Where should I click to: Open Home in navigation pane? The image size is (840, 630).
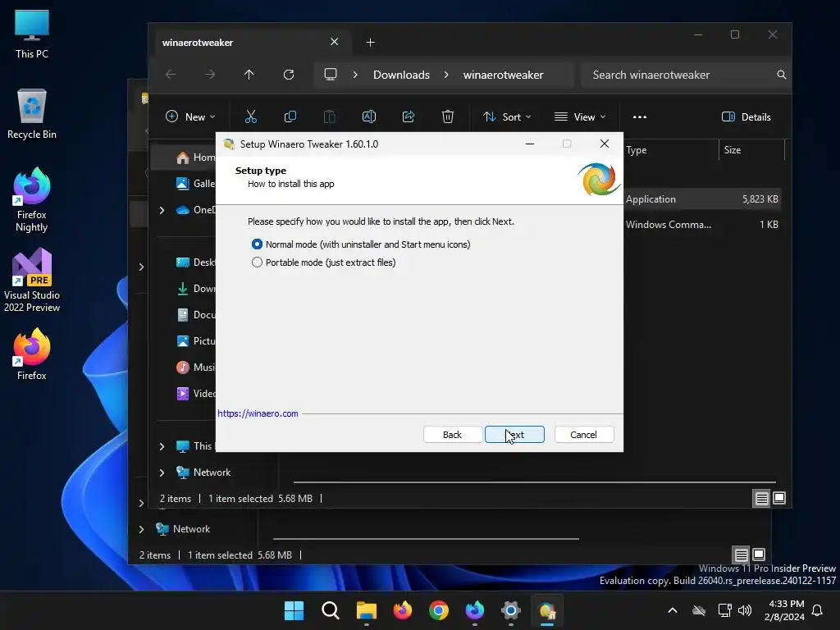click(x=195, y=157)
